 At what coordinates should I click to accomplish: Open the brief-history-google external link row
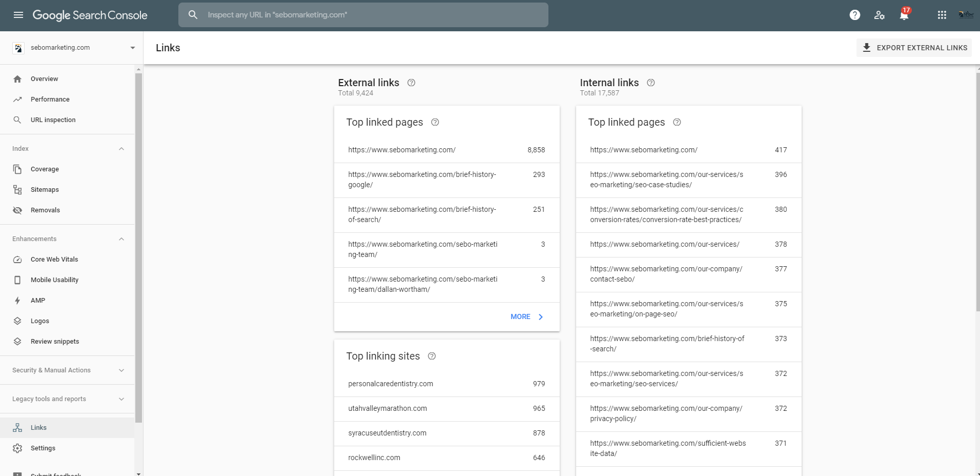(x=447, y=180)
